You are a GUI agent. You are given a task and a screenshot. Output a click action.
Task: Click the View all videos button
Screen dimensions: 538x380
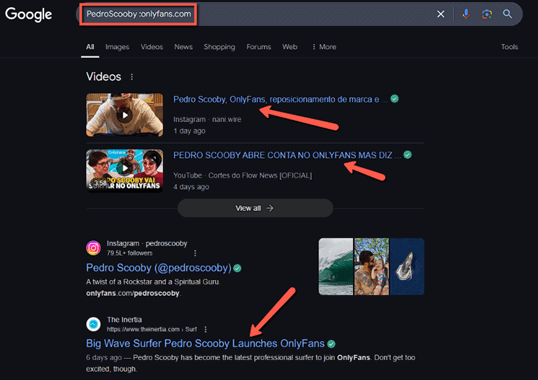point(255,208)
